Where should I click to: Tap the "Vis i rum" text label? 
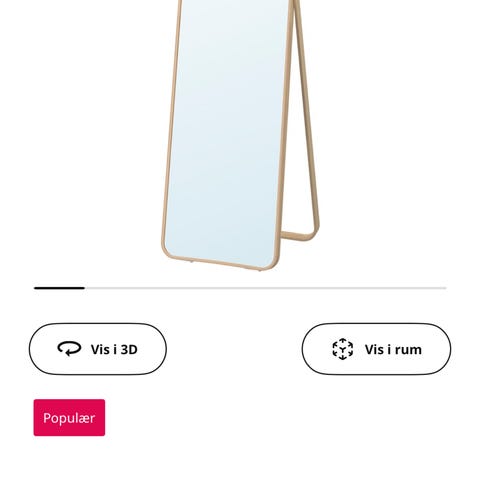coord(393,349)
